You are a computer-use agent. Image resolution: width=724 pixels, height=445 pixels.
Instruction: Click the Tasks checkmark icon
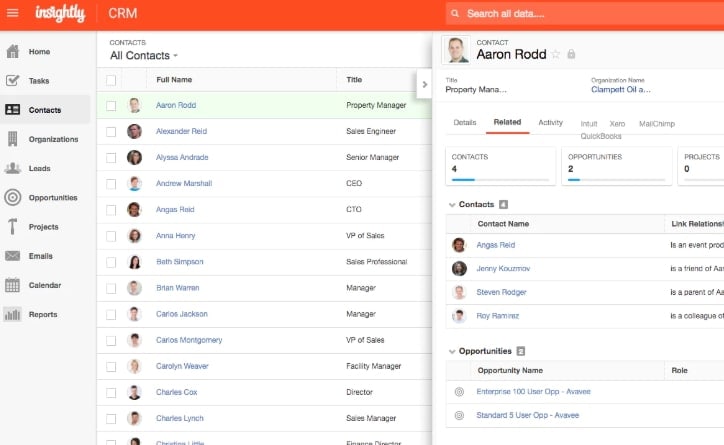coord(12,80)
